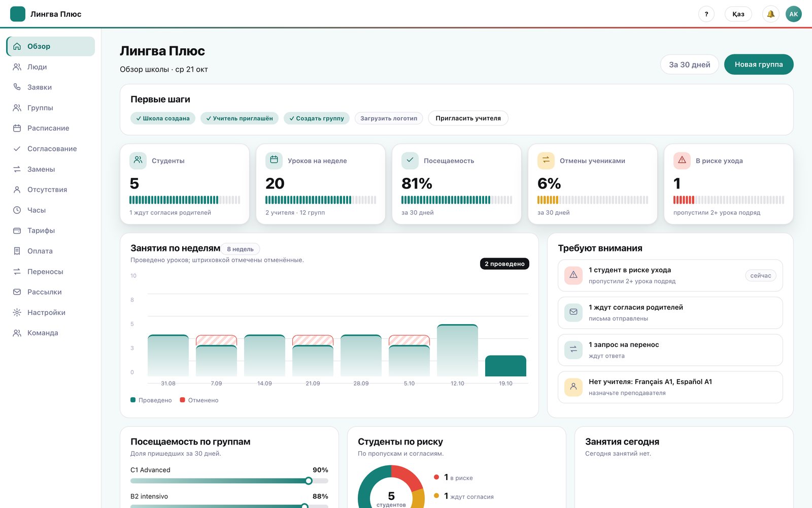Open Согласование in the sidebar
This screenshot has width=812, height=508.
point(51,149)
